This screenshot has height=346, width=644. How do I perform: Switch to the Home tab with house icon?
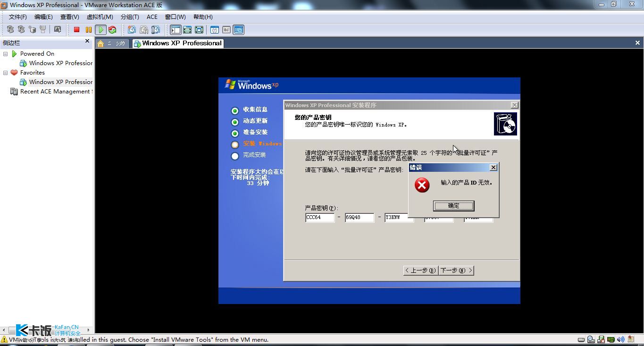coord(112,43)
